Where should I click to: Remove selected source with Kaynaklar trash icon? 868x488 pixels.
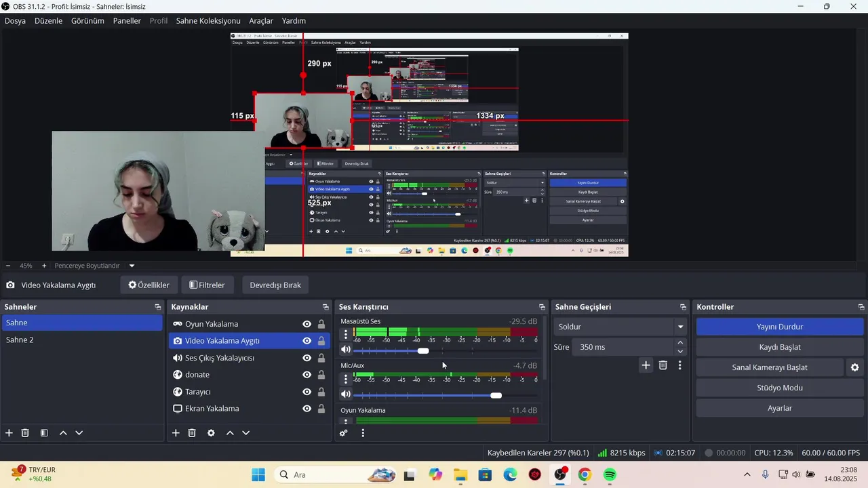coord(192,432)
